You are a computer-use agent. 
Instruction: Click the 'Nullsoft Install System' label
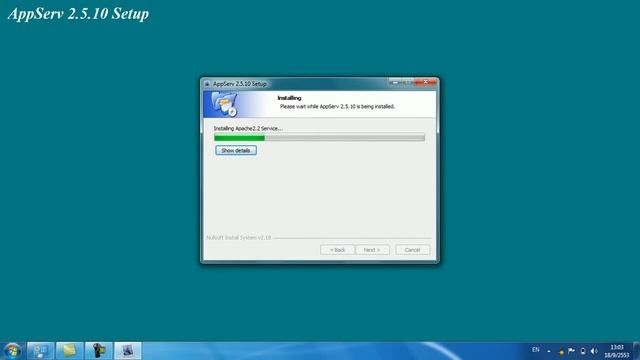pyautogui.click(x=239, y=238)
